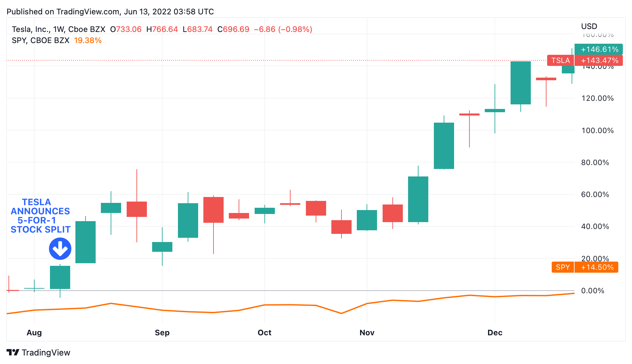632x364 pixels.
Task: Select the Aug label on time axis
Action: pos(34,333)
